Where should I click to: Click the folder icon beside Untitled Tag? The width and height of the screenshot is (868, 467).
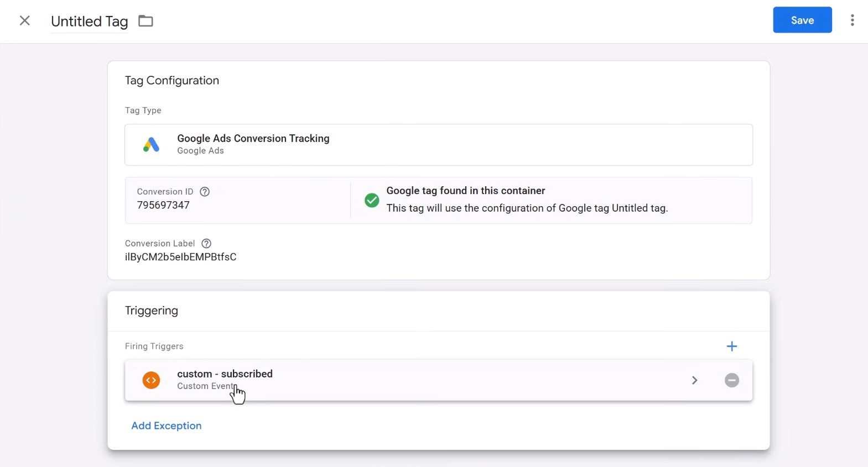pyautogui.click(x=145, y=21)
